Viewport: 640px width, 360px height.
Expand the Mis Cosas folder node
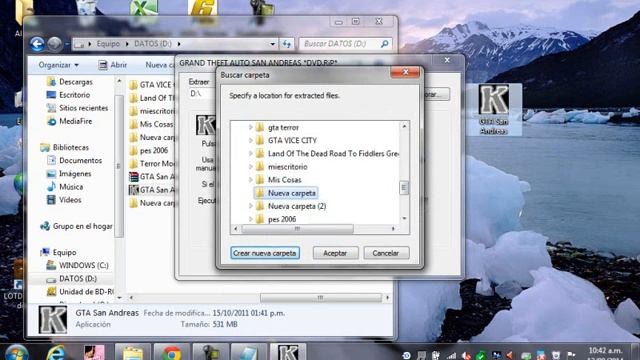click(251, 180)
